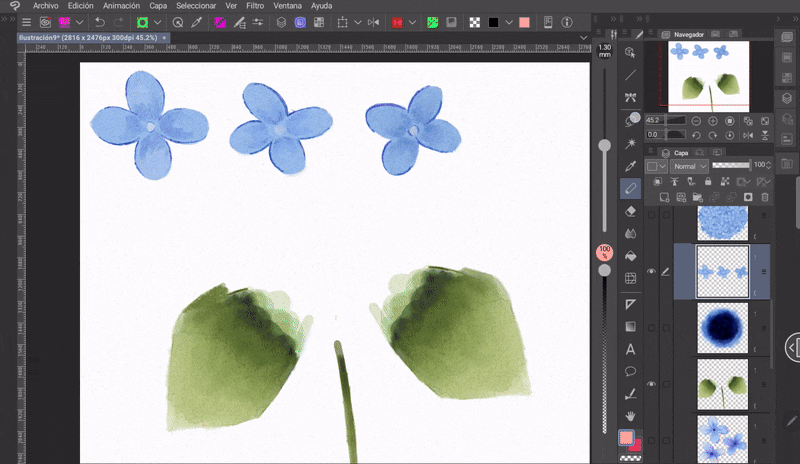
Task: Open the Animación menu
Action: click(x=121, y=5)
